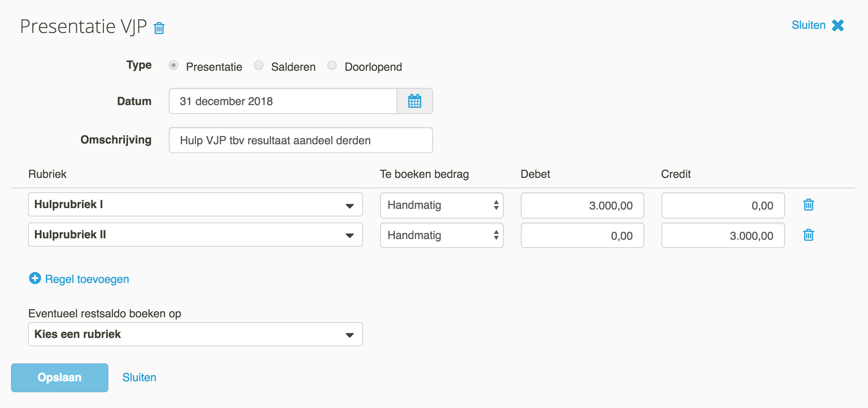Open the Hulprubriek I rubriek dropdown
The height and width of the screenshot is (408, 868).
196,205
